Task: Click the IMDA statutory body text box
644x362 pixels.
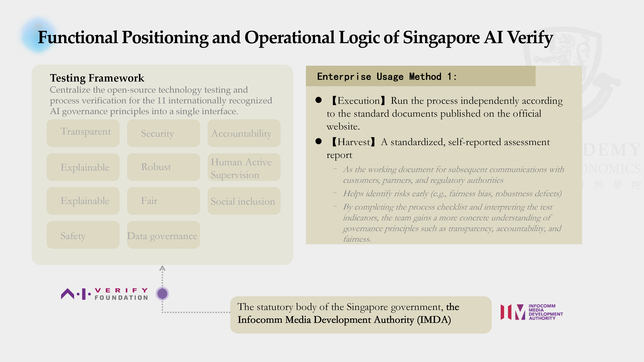Action: coord(361,315)
